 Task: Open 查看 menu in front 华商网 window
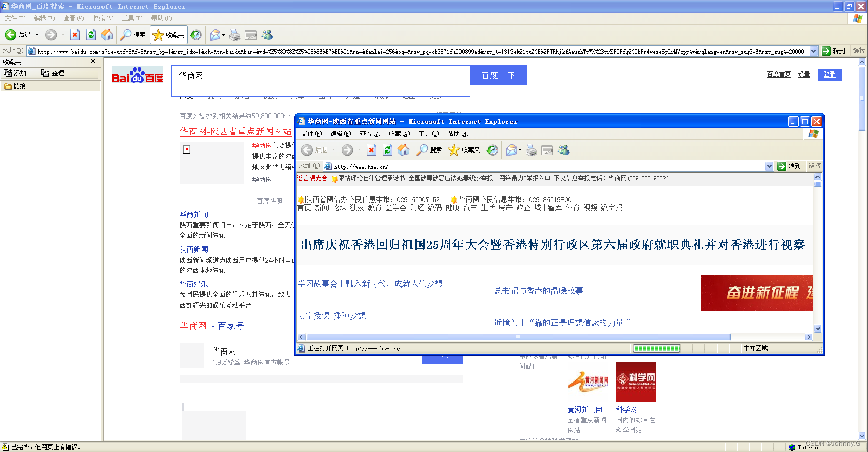[x=370, y=134]
